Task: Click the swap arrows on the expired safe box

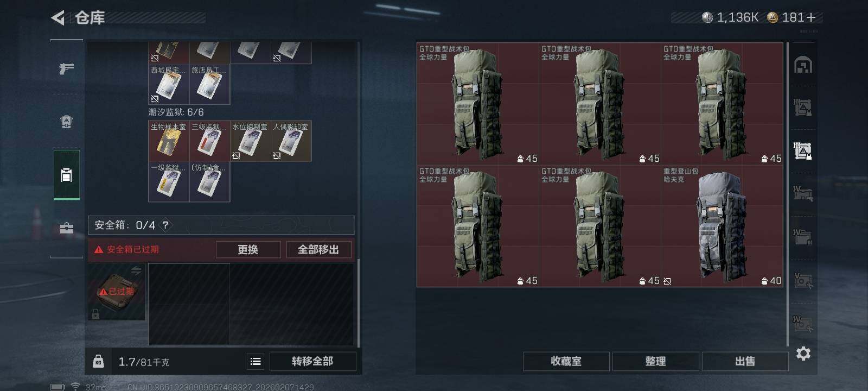Action: 136,270
